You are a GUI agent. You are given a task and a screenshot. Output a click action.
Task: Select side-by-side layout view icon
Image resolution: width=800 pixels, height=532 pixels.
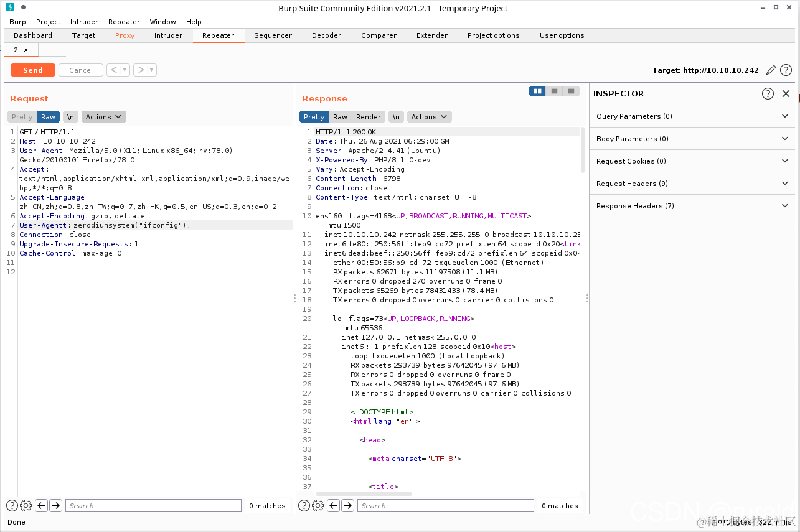pos(537,91)
